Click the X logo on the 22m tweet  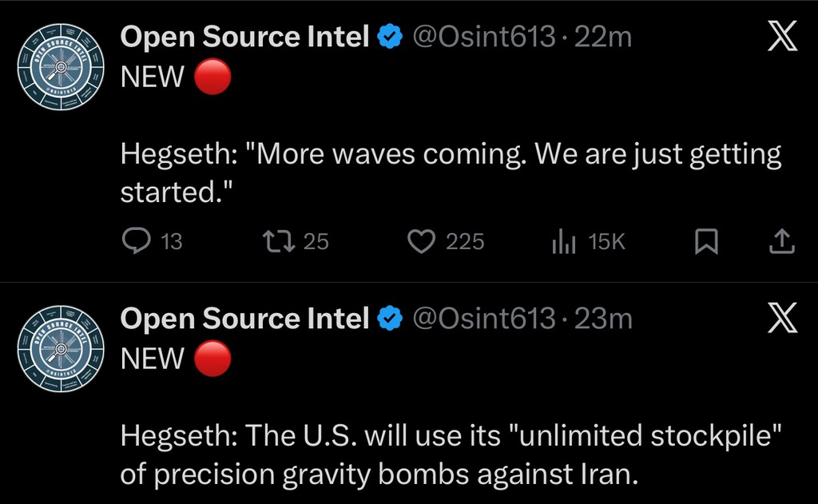point(781,37)
